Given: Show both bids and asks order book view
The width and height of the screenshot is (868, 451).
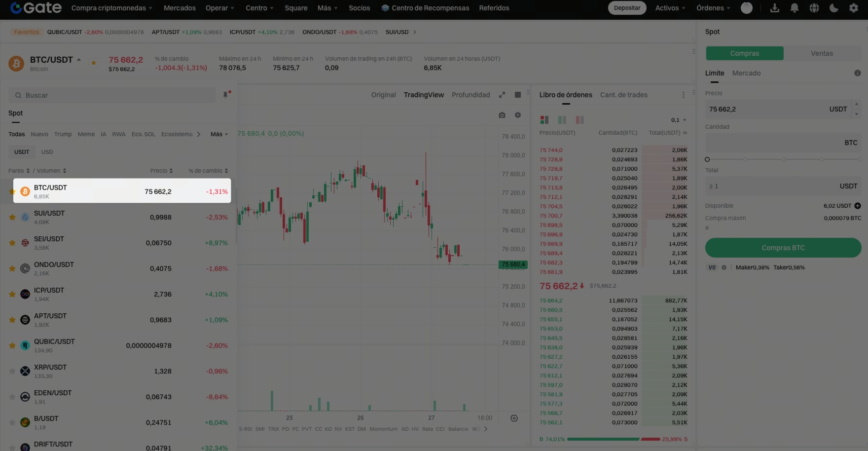Looking at the screenshot, I should coord(544,120).
